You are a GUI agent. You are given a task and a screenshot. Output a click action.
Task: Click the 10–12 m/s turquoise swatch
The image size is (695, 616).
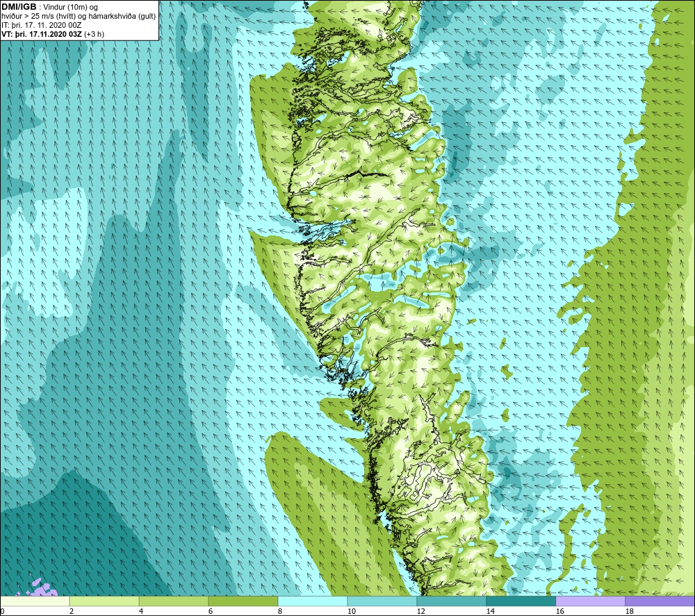(382, 601)
